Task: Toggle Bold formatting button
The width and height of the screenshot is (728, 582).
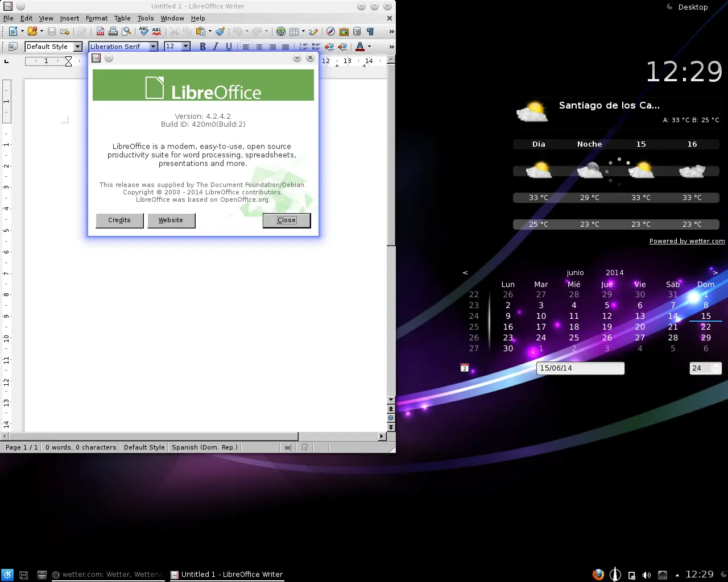Action: point(202,47)
